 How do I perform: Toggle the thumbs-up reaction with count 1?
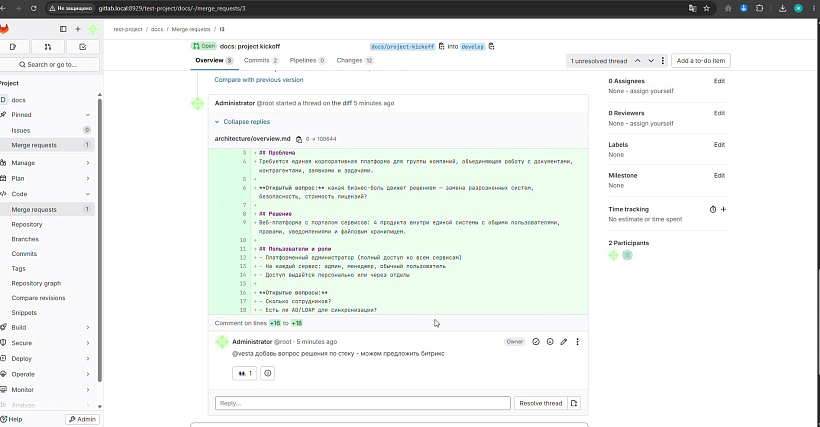pyautogui.click(x=245, y=373)
